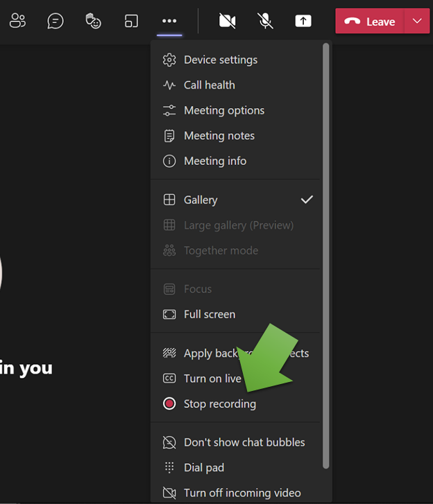Leave the meeting
The width and height of the screenshot is (433, 504).
tap(370, 21)
